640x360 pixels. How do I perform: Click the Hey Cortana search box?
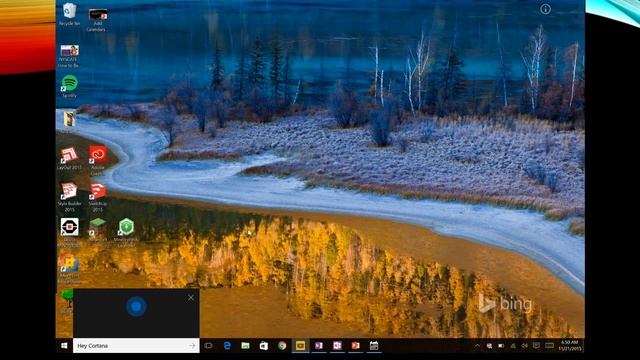click(x=136, y=346)
